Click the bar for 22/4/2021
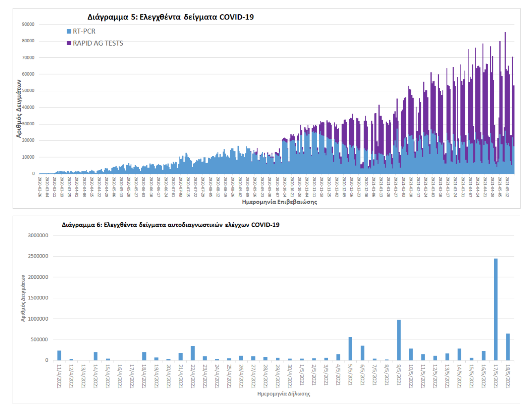The height and width of the screenshot is (415, 532). [x=193, y=353]
